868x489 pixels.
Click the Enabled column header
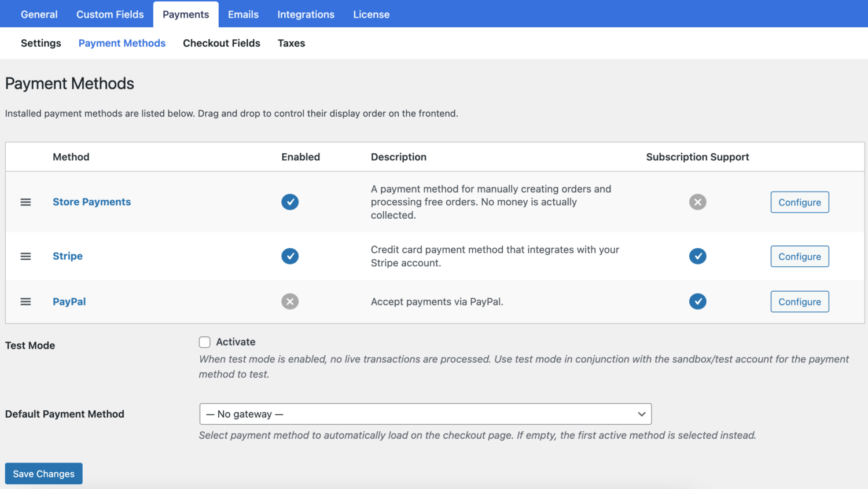pyautogui.click(x=301, y=157)
